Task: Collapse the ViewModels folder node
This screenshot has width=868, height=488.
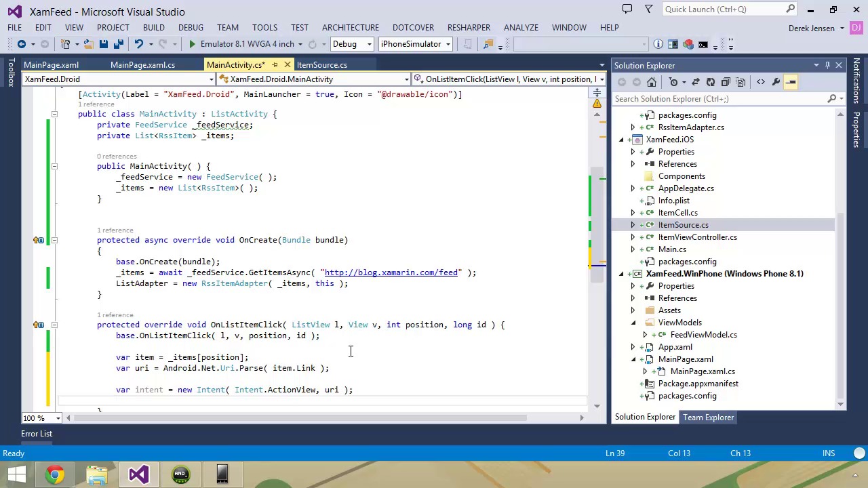Action: click(633, 323)
